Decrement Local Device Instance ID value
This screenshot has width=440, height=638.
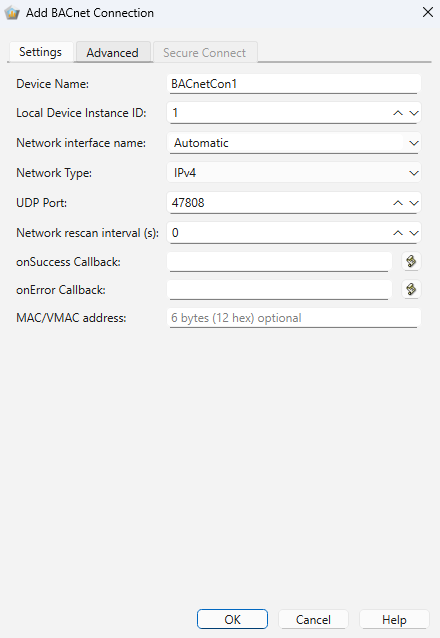[x=414, y=113]
